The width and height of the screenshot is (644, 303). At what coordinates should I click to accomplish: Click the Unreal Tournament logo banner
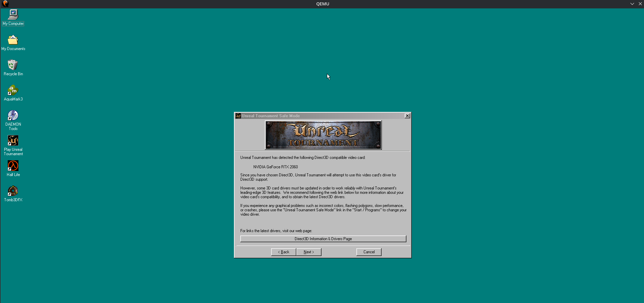323,135
